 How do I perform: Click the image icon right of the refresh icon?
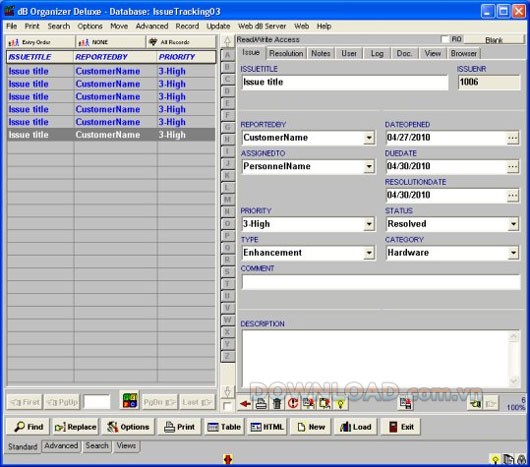[309, 404]
